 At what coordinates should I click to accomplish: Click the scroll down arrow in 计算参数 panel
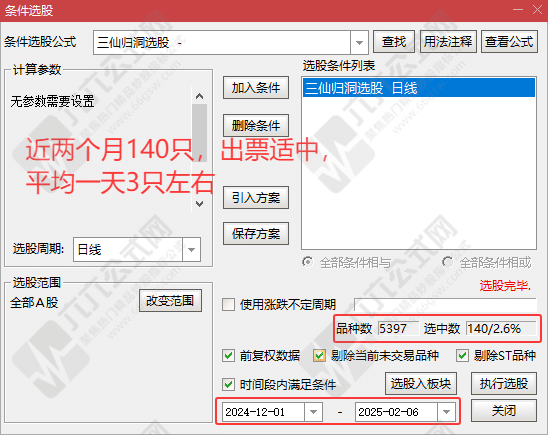(x=199, y=204)
